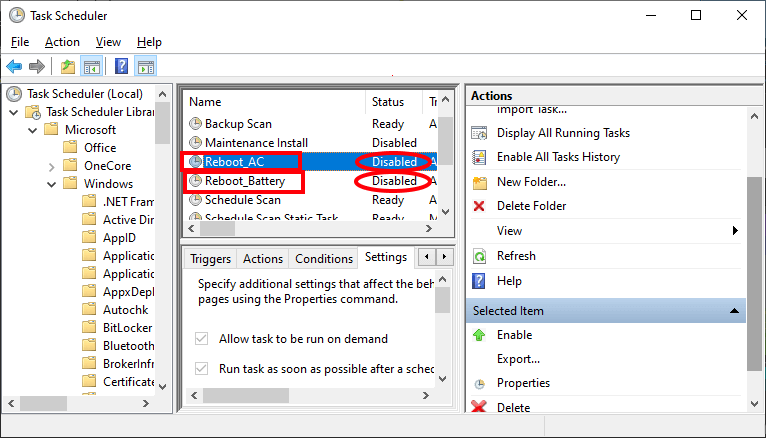766x438 pixels.
Task: Select the Reboot_Battery task row
Action: click(311, 181)
